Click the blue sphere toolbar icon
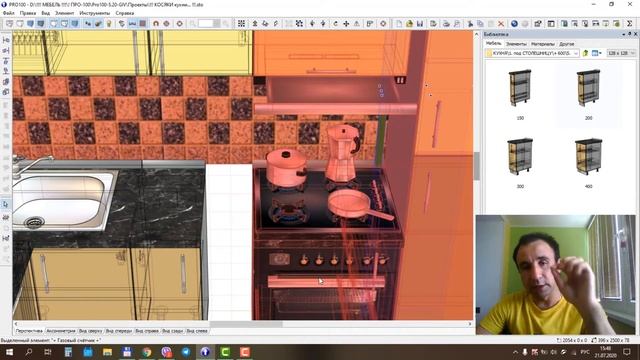 tap(514, 24)
